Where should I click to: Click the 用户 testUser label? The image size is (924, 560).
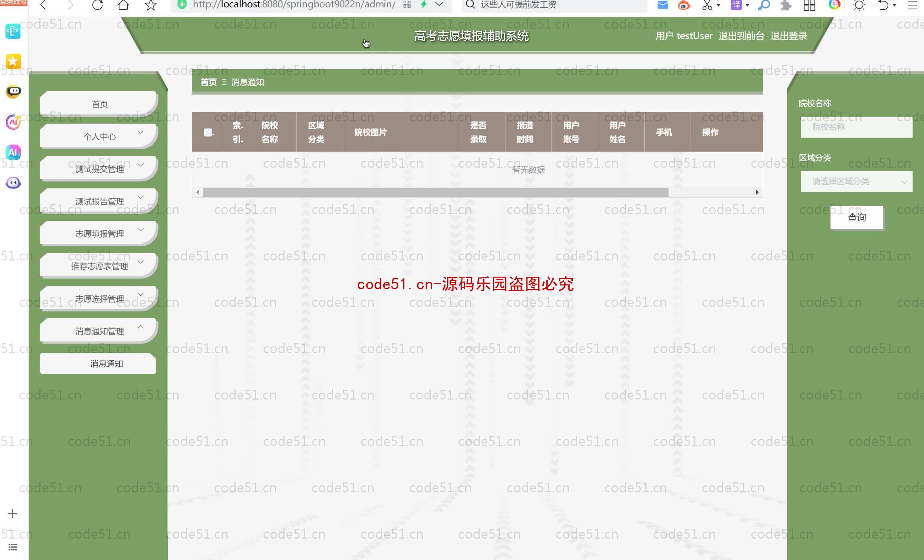(684, 36)
